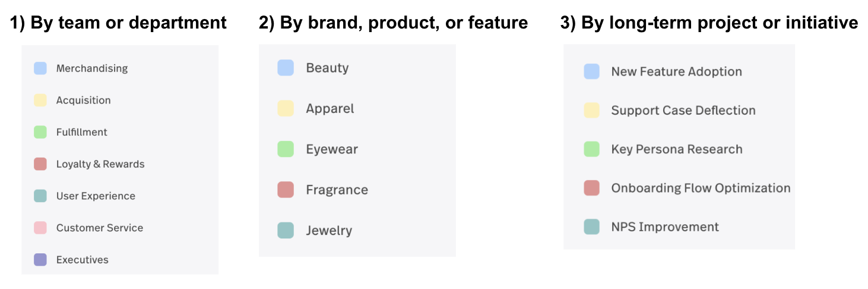Click the Merchandising label text
Viewport: 868px width, 289px height.
coord(92,68)
